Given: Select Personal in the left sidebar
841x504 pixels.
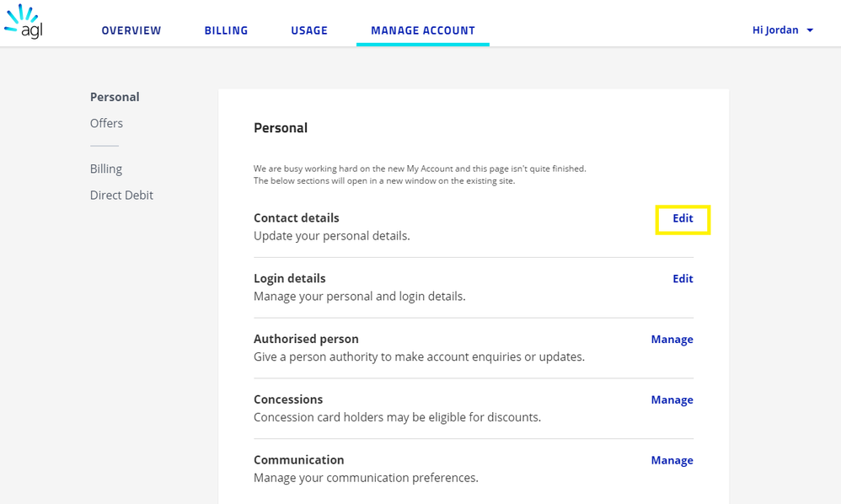Looking at the screenshot, I should (115, 97).
